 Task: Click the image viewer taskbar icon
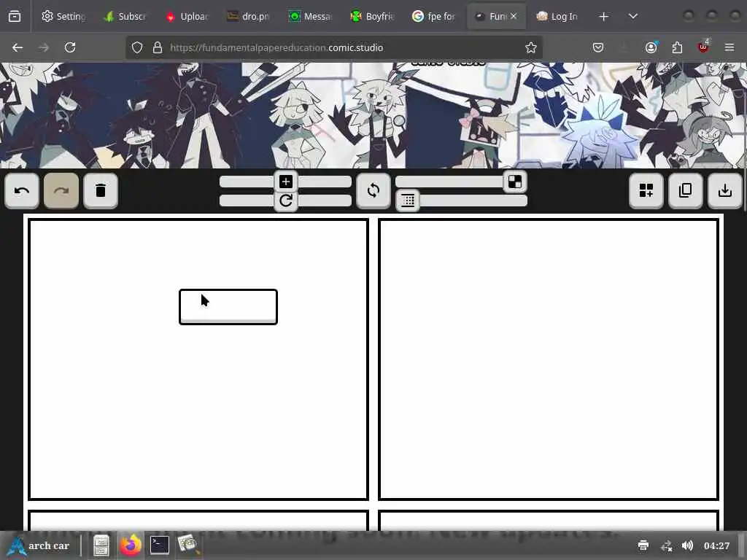point(189,545)
